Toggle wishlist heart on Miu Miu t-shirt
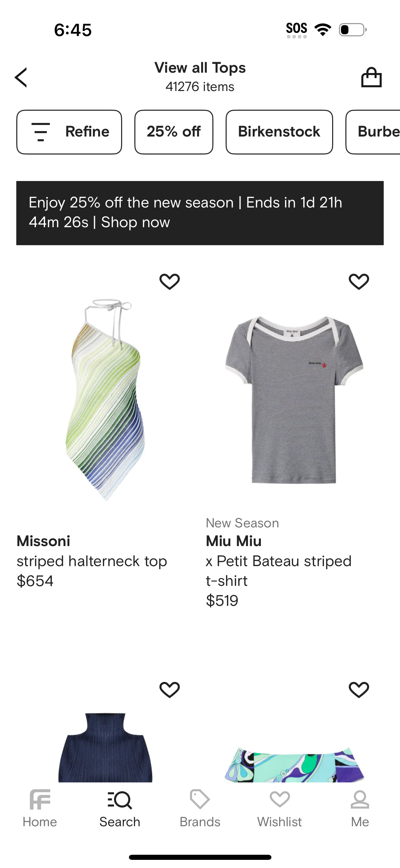The height and width of the screenshot is (868, 400). 359,282
